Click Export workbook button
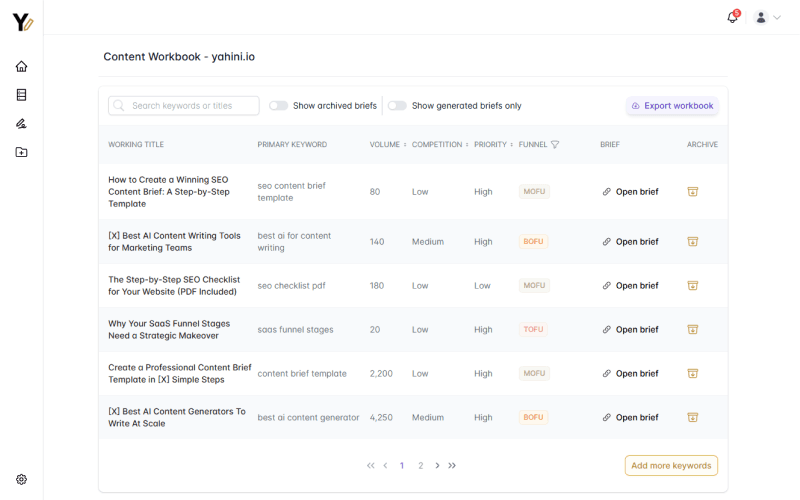Screen dimensions: 800x500 pos(672,106)
